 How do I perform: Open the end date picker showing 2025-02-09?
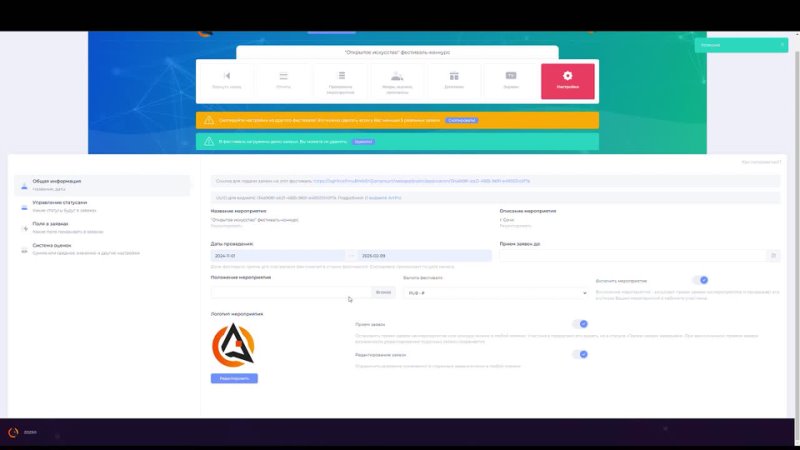coord(423,256)
